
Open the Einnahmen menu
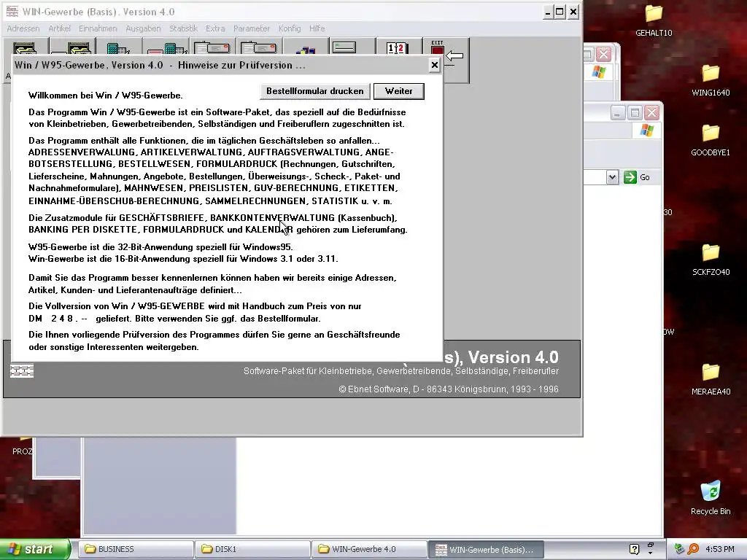click(98, 28)
